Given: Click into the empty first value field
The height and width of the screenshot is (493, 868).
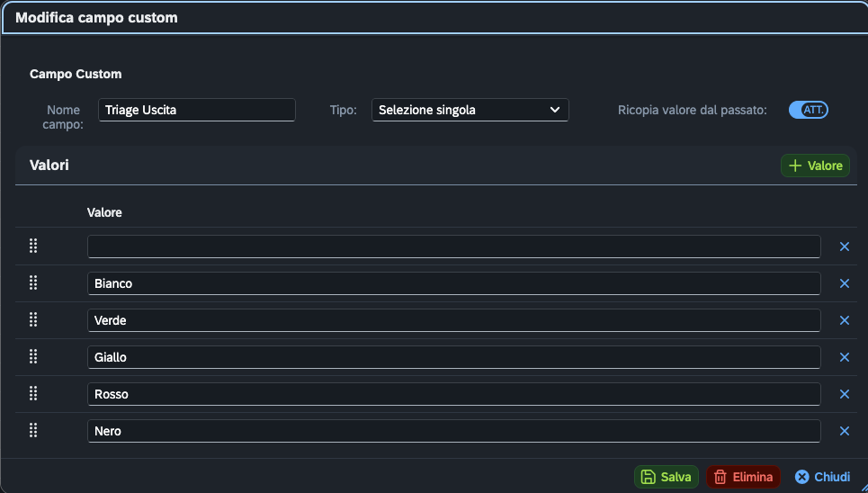Looking at the screenshot, I should tap(454, 246).
